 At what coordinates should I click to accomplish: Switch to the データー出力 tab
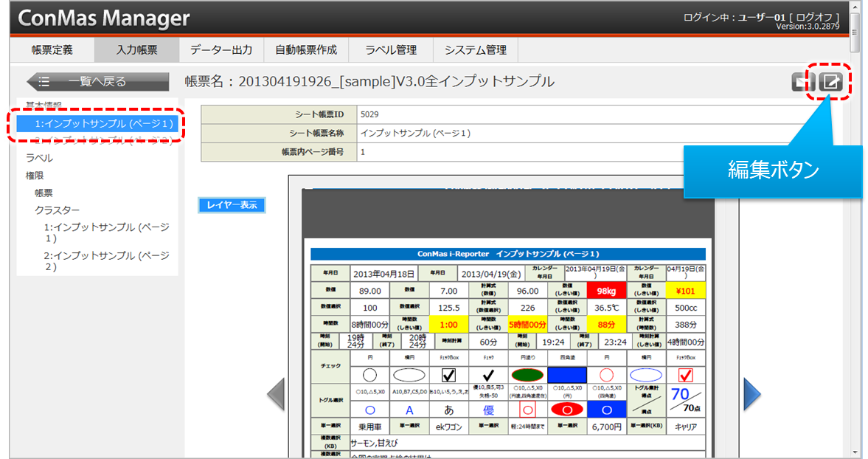click(221, 50)
